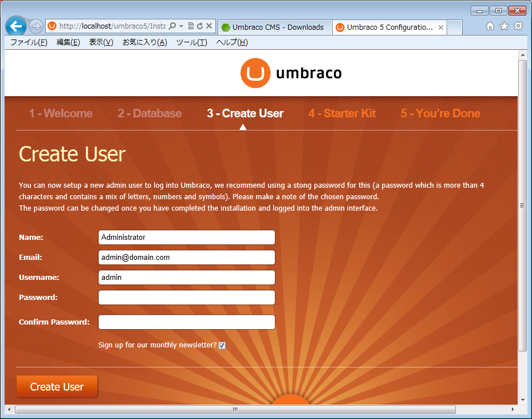This screenshot has width=532, height=419.
Task: Close the Umbraco 5 Configuration tab
Action: tap(441, 27)
